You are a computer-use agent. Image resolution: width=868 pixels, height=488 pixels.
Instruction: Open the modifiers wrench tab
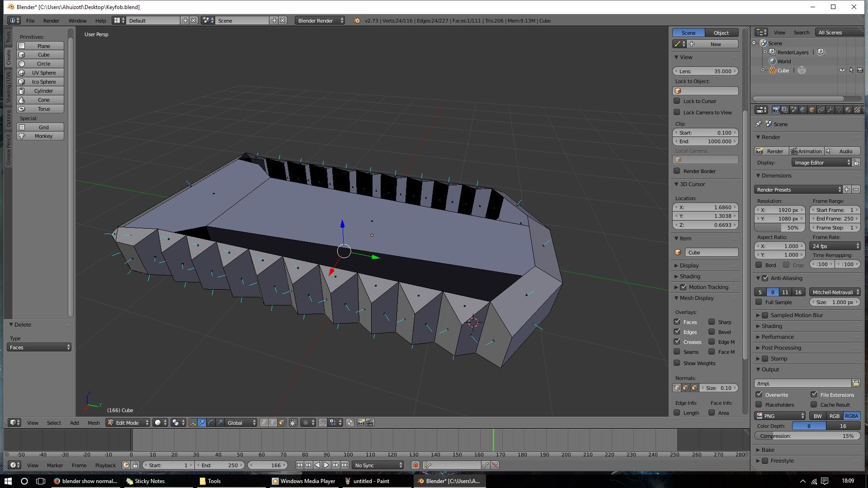click(830, 110)
